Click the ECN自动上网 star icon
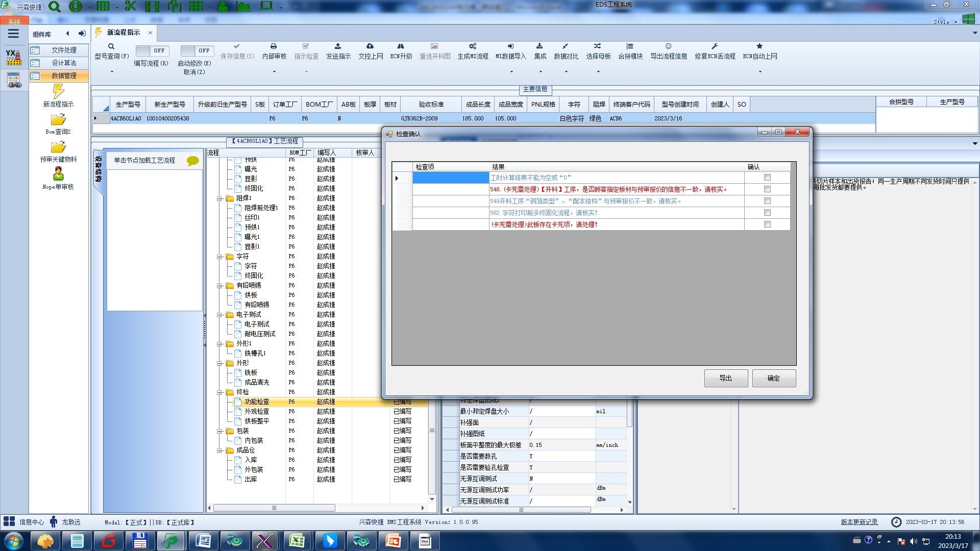Viewport: 980px width, 551px height. coord(759,46)
